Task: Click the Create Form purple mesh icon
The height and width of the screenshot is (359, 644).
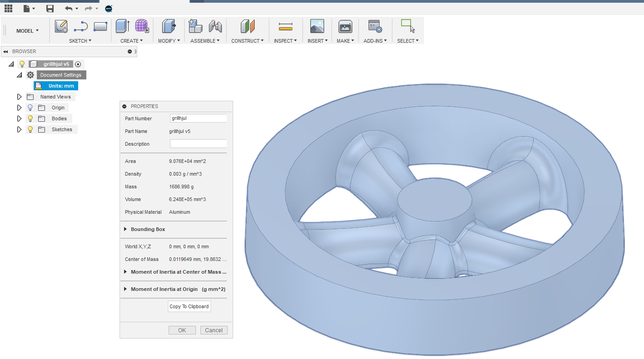Action: (x=142, y=27)
